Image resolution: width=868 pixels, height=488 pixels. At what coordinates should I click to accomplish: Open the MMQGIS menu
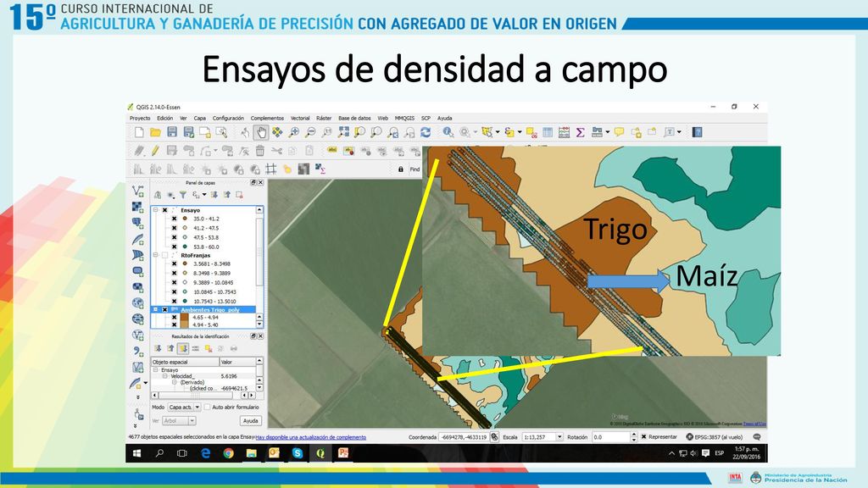[x=404, y=119]
